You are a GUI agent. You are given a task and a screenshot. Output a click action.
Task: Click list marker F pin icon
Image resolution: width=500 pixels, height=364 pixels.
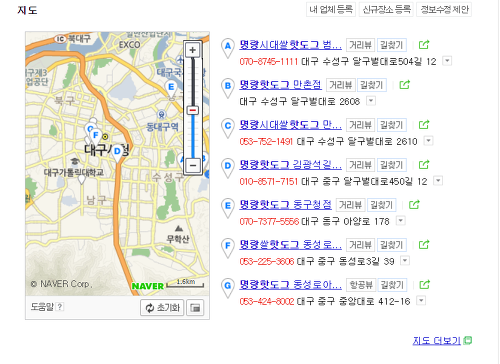point(228,248)
